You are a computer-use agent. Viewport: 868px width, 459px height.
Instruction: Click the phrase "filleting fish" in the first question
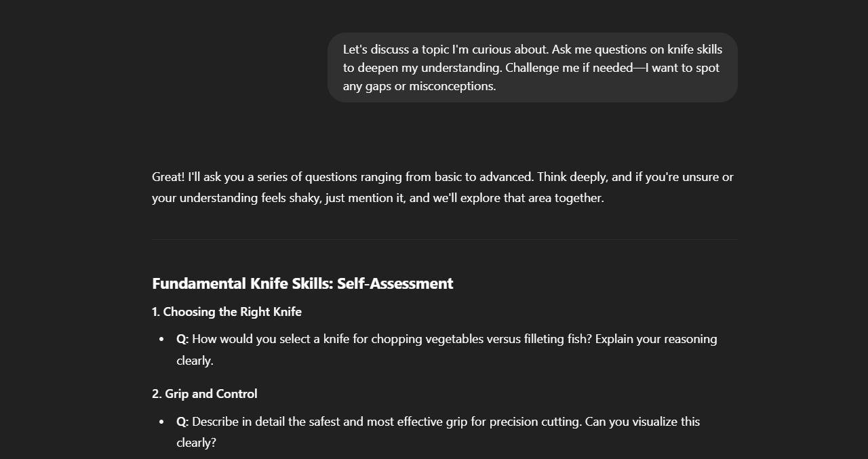(x=558, y=339)
